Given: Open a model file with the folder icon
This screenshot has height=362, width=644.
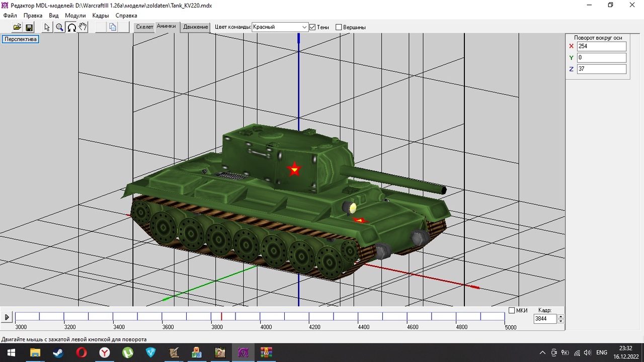Looking at the screenshot, I should [x=17, y=27].
